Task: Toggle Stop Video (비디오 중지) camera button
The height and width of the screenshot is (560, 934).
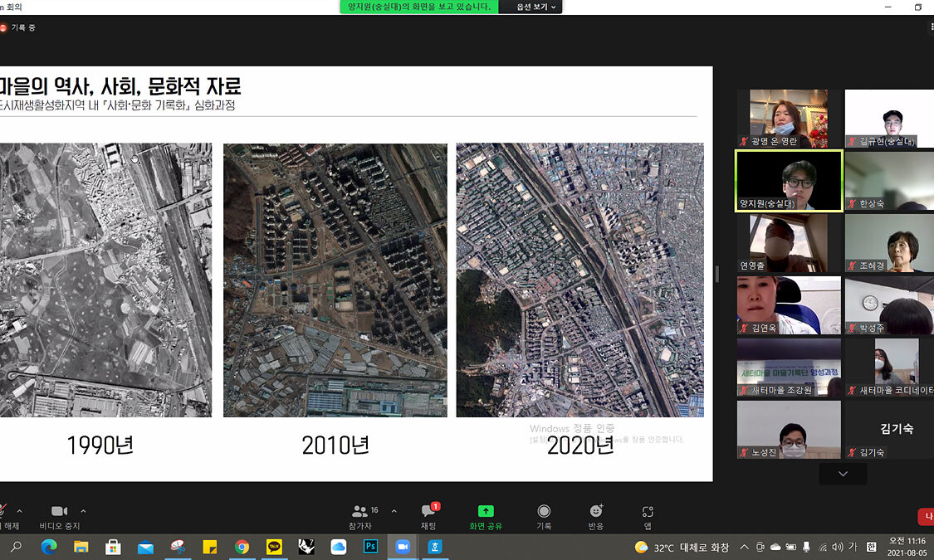Action: 59,516
